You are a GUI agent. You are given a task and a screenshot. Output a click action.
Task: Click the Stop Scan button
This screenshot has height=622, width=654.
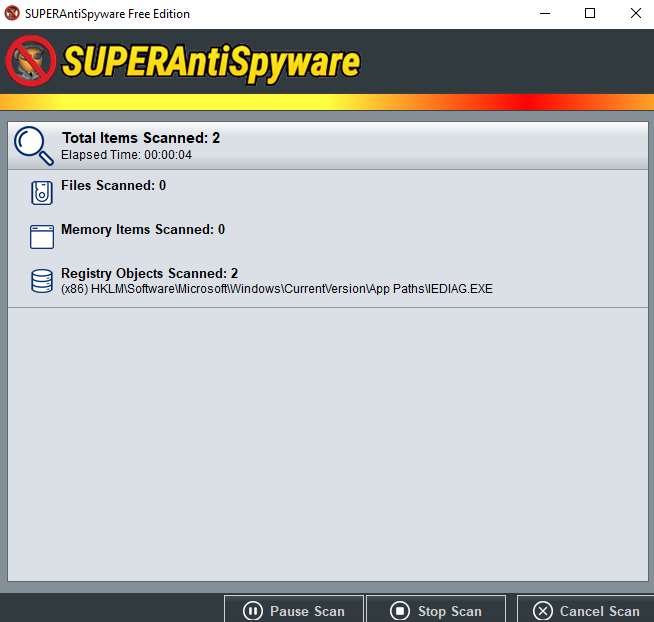436,610
